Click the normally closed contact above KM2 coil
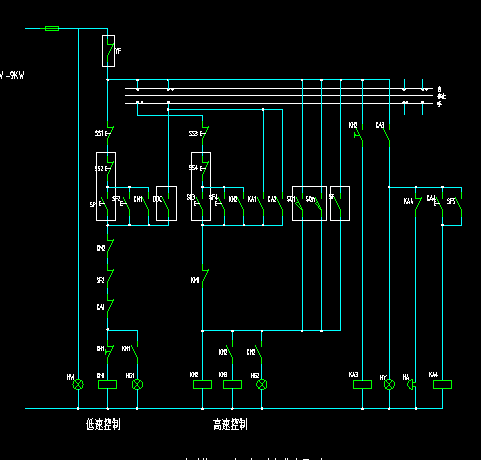Viewport: 481px width, 460px height. click(205, 276)
